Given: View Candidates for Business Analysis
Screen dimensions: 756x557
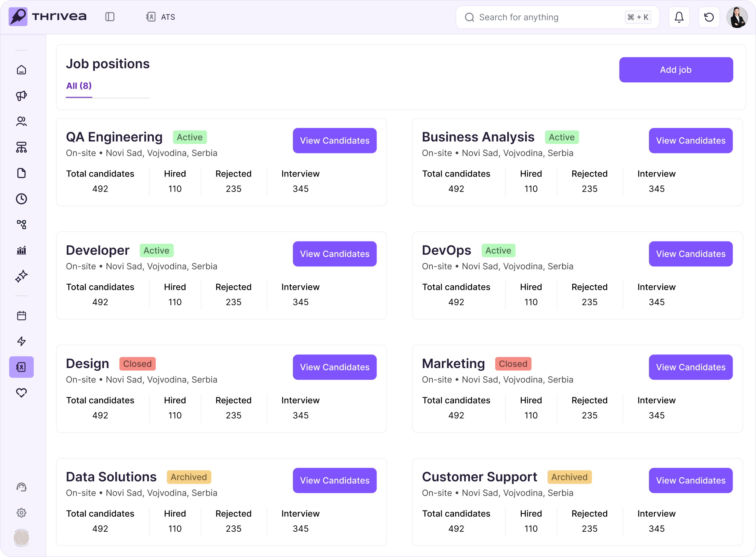Looking at the screenshot, I should [691, 141].
